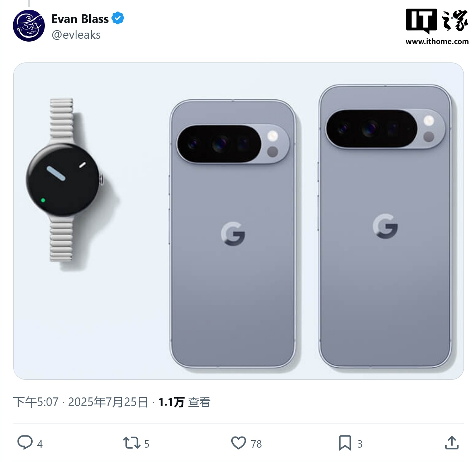Click the right larger Pixel phone
The width and height of the screenshot is (476, 462).
pos(385,227)
